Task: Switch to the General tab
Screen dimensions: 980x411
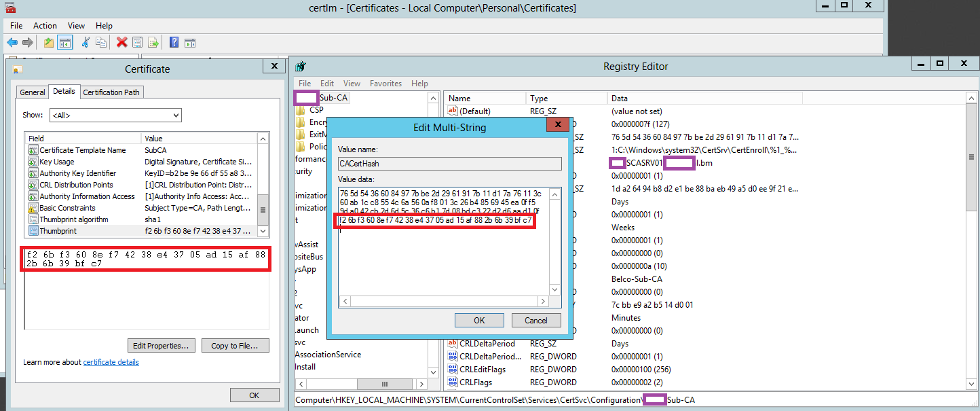Action: point(33,92)
